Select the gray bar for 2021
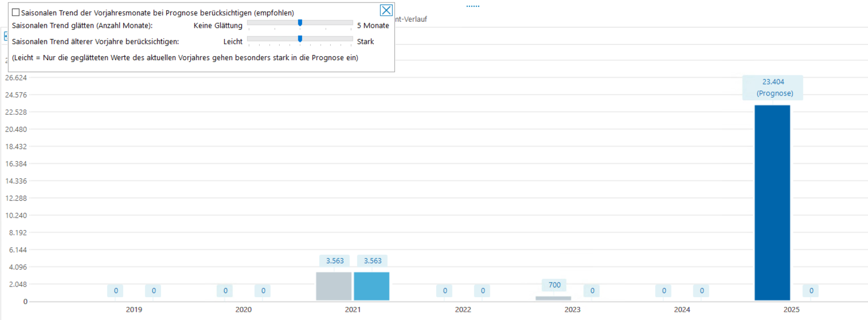The height and width of the screenshot is (320, 868). [x=333, y=286]
